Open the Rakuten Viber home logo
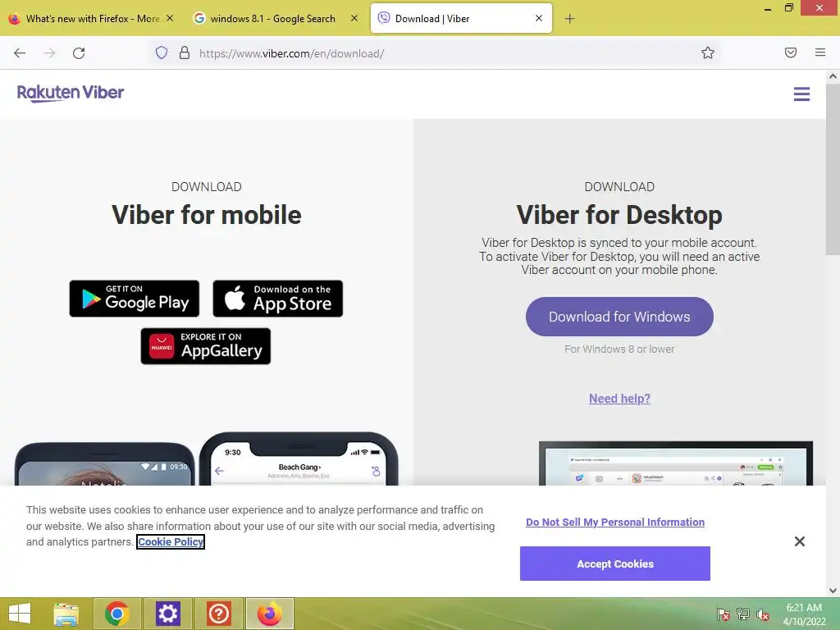 (71, 93)
